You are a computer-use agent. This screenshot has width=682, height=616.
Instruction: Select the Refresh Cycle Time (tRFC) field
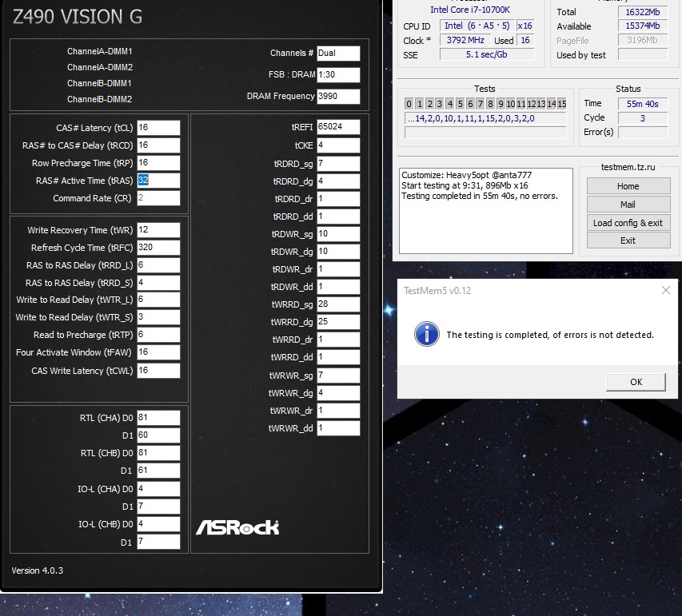[158, 248]
